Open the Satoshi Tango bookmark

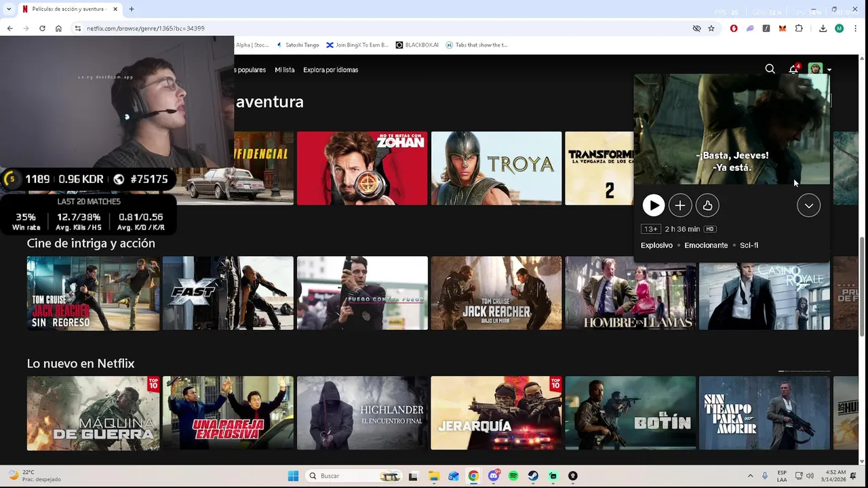(x=298, y=45)
